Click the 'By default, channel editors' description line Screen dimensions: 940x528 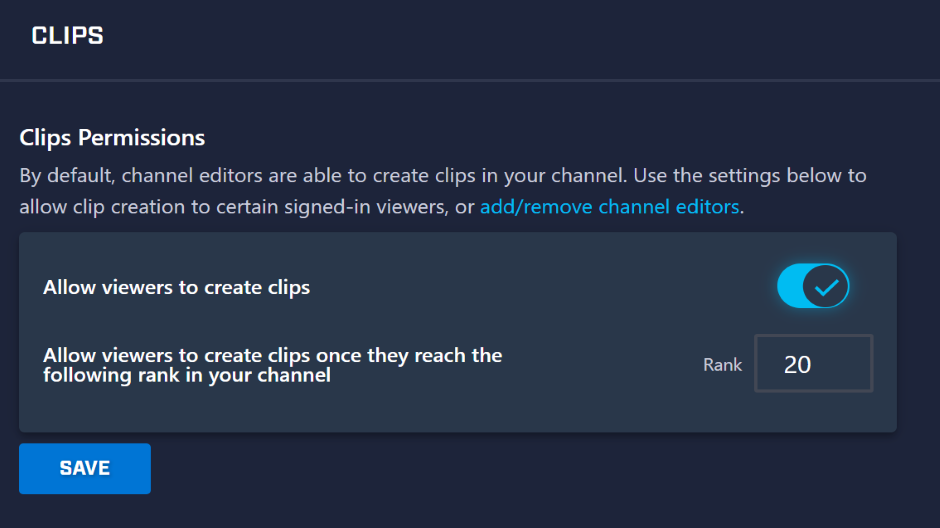click(x=442, y=176)
